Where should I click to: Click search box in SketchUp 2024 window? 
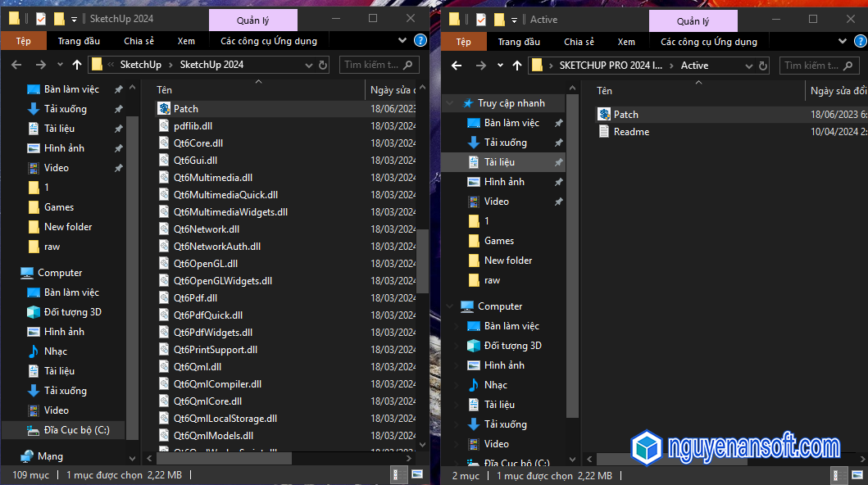[379, 65]
